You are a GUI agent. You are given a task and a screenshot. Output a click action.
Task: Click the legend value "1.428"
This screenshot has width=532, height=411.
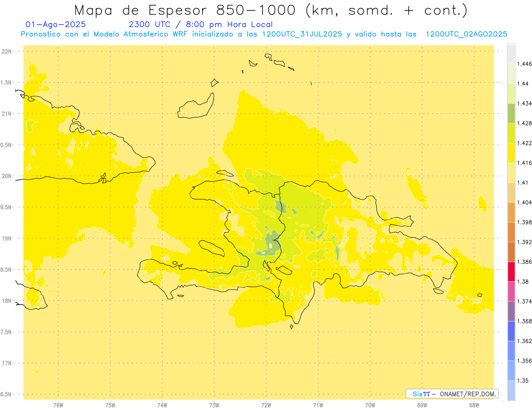coord(524,123)
